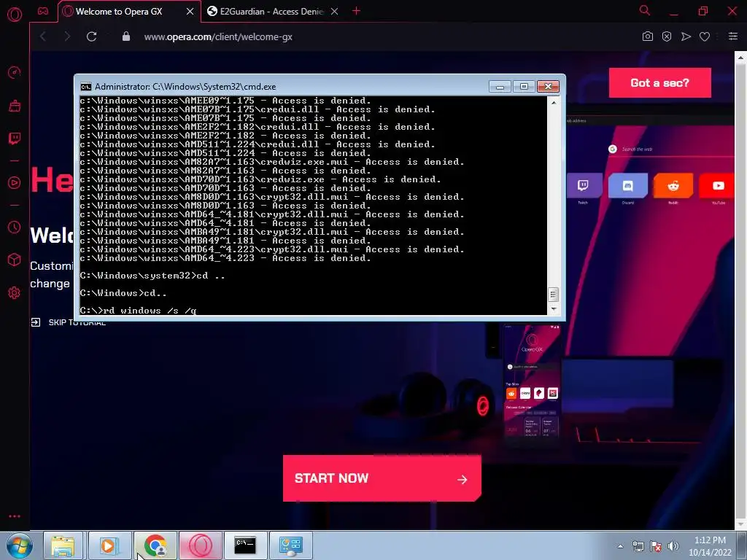Open Windows Explorer from taskbar

click(63, 545)
